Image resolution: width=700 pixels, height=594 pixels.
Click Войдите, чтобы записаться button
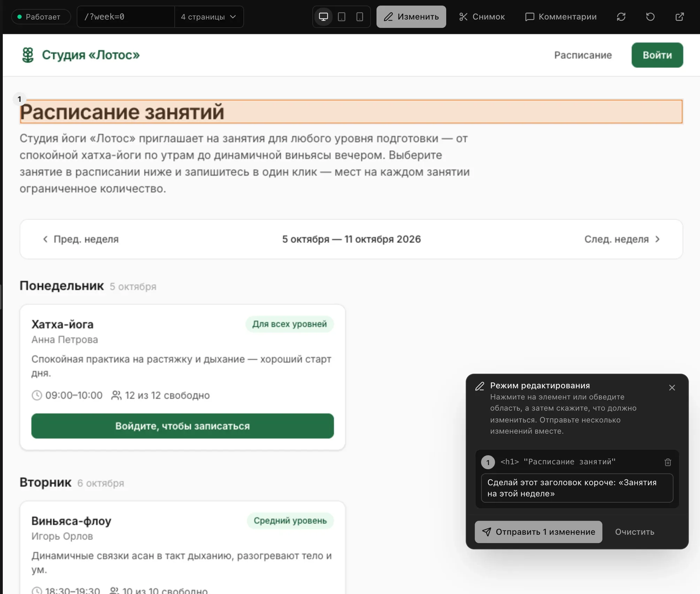[x=183, y=426]
